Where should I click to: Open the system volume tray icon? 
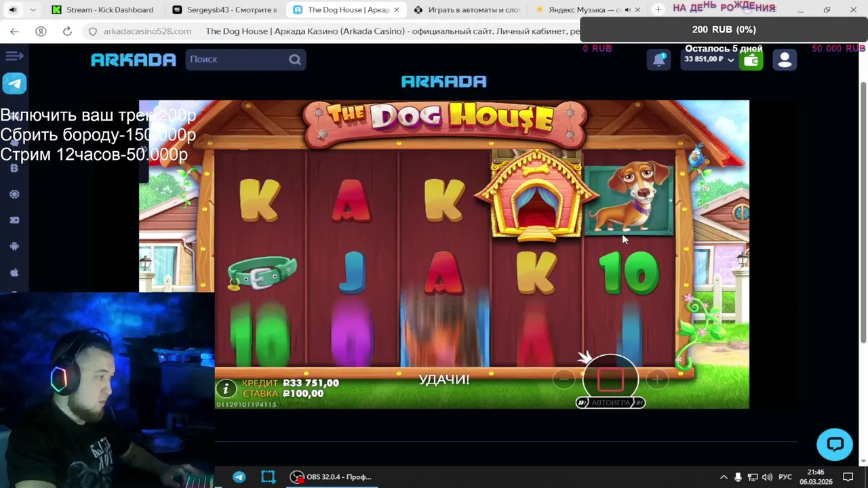point(768,477)
